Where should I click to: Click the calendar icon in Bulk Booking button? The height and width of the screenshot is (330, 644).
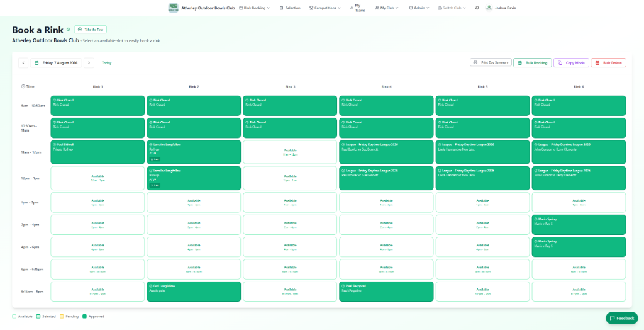click(519, 63)
